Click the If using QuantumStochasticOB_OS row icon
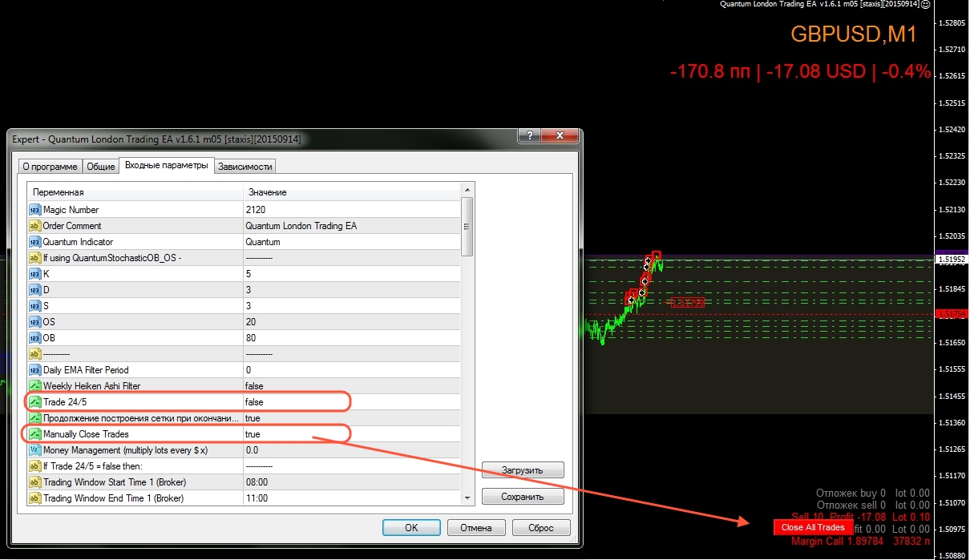The image size is (970, 560). click(x=34, y=258)
